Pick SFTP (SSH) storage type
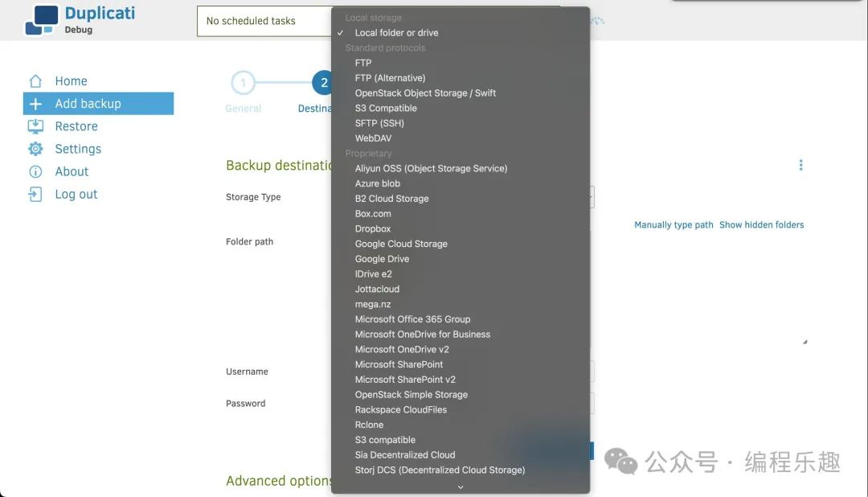Screen dimensions: 868x497 [x=379, y=123]
